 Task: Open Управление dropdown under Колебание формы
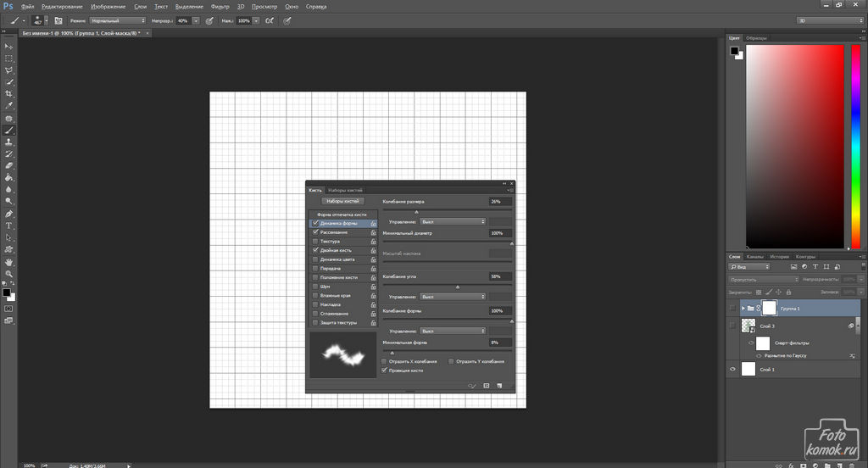(x=453, y=331)
